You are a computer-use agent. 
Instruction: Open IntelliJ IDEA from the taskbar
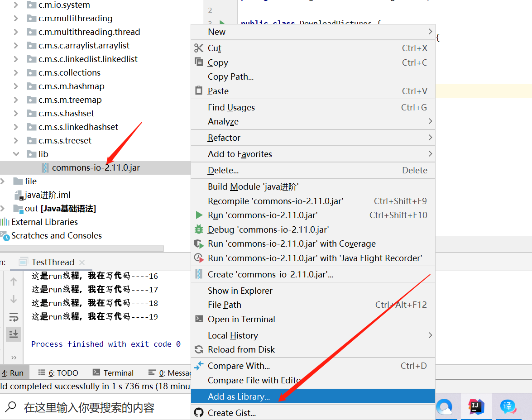coord(476,406)
